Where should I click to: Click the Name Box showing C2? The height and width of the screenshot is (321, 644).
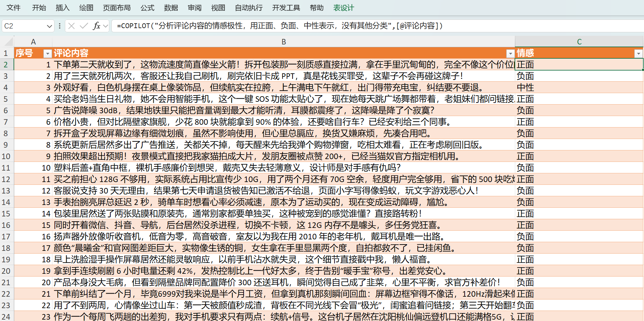click(x=24, y=26)
